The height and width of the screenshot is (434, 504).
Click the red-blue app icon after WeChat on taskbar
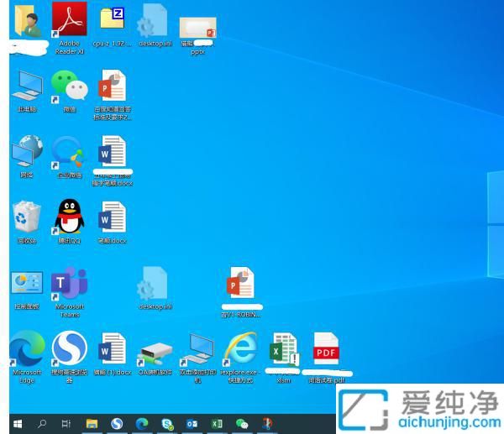(267, 424)
